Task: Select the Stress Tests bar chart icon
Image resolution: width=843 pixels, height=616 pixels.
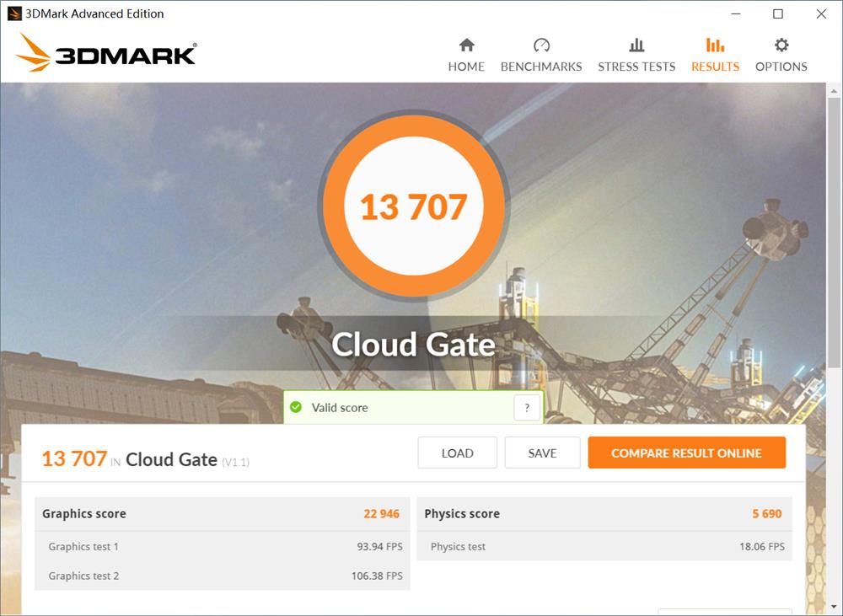Action: [636, 46]
